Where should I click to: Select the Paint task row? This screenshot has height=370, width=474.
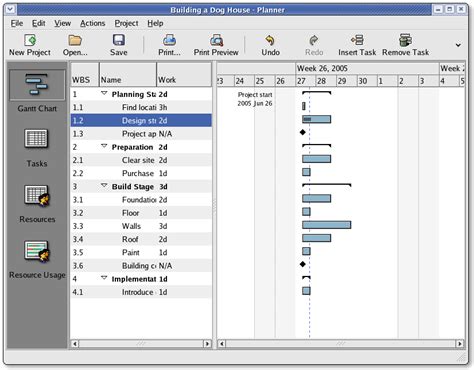141,252
